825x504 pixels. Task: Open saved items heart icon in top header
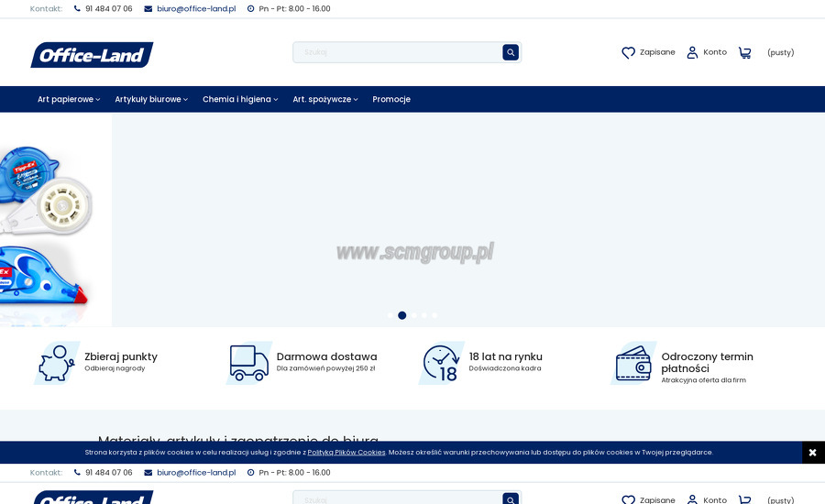pos(628,52)
